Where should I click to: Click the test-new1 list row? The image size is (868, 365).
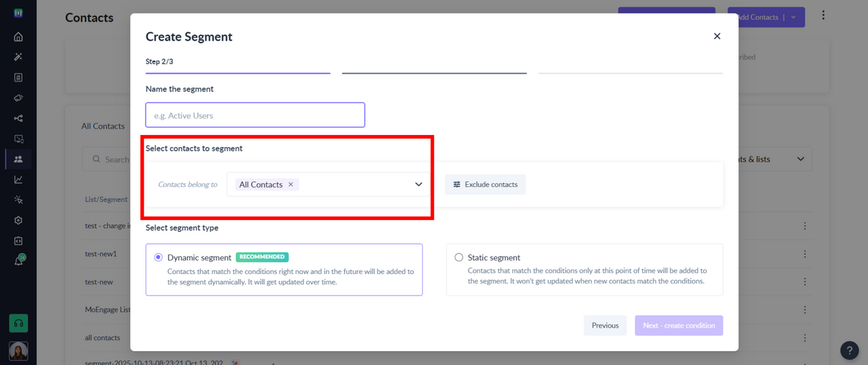[x=101, y=254]
